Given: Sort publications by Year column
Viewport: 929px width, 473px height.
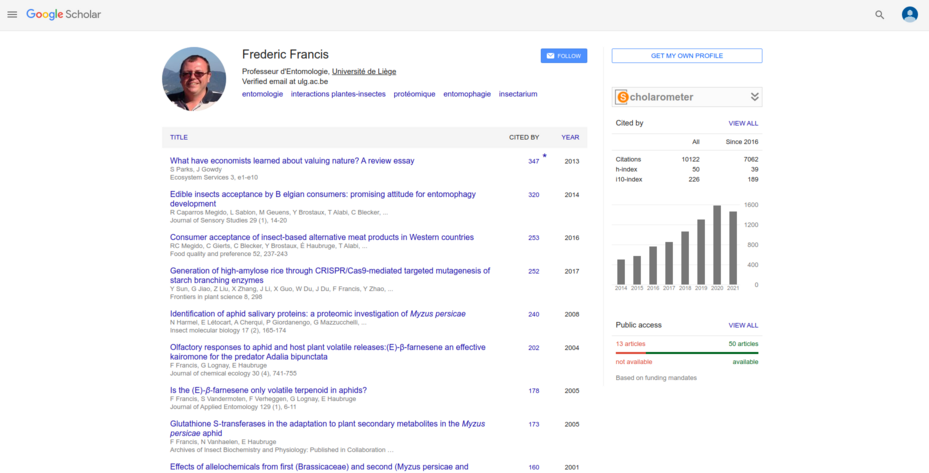Looking at the screenshot, I should coord(570,137).
